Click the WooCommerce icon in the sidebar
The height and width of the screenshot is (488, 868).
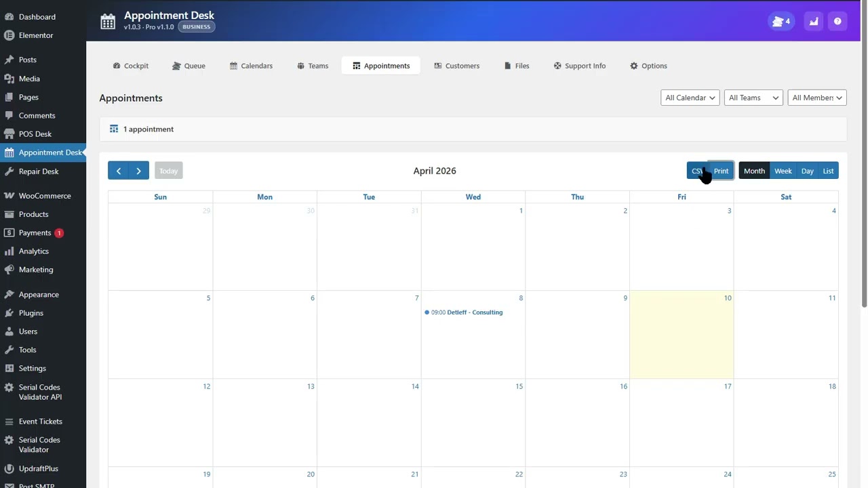pyautogui.click(x=9, y=196)
